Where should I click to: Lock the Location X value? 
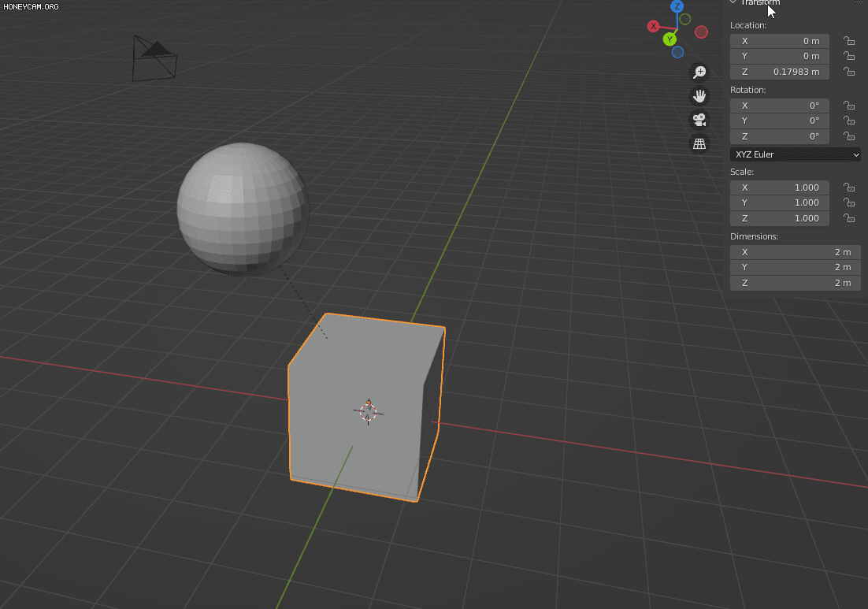848,41
